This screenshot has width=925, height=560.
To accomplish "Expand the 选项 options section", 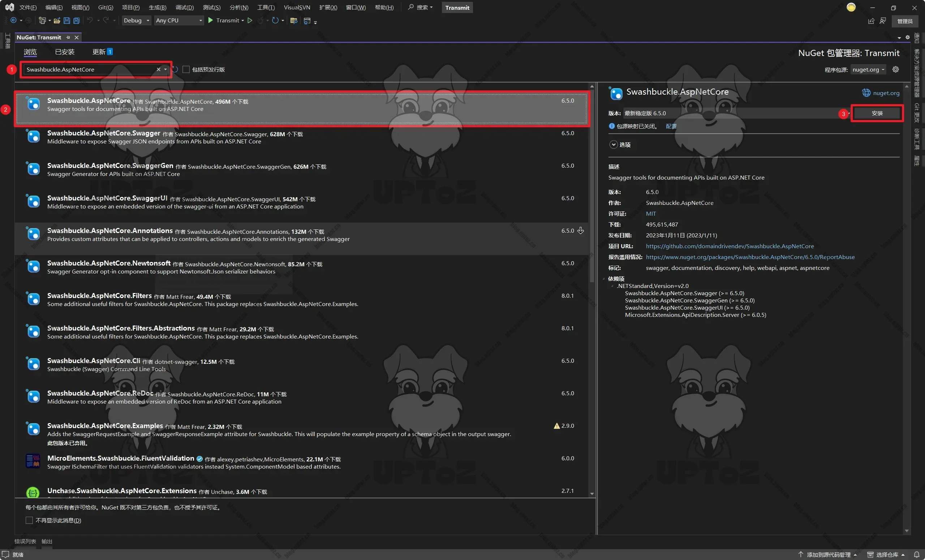I will point(614,145).
